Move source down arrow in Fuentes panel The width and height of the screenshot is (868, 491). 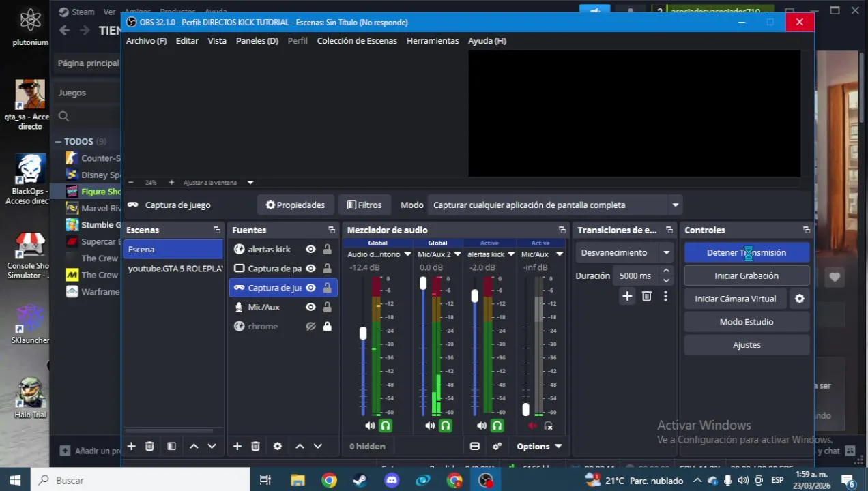tap(317, 446)
